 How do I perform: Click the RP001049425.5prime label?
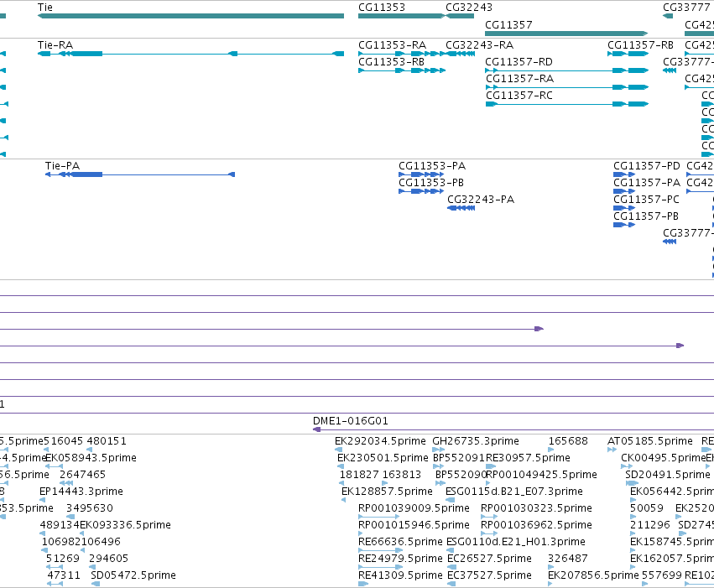coord(542,475)
